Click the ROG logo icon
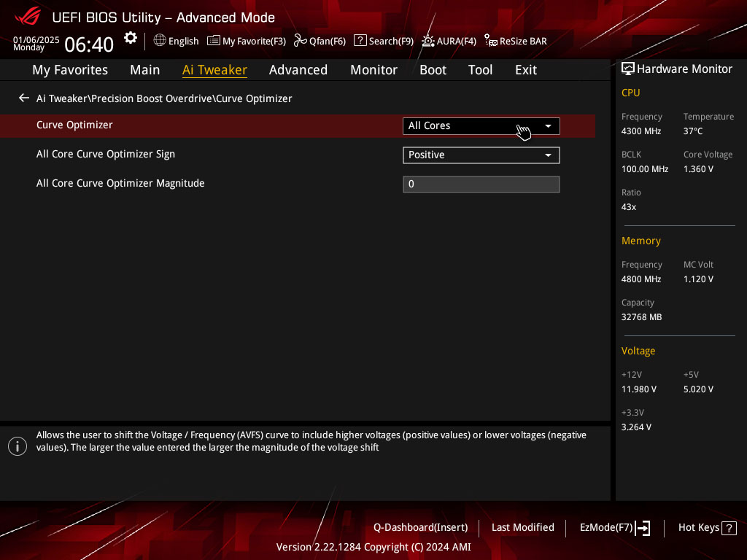 click(x=28, y=17)
